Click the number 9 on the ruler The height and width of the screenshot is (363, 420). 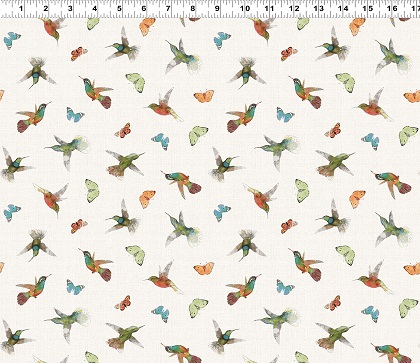(217, 8)
